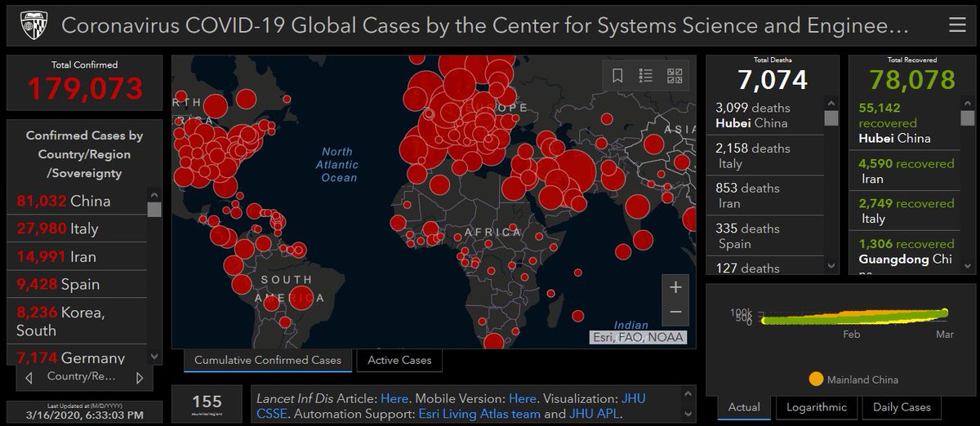
Task: Select 9,428 Spain in country list
Action: pyautogui.click(x=78, y=284)
